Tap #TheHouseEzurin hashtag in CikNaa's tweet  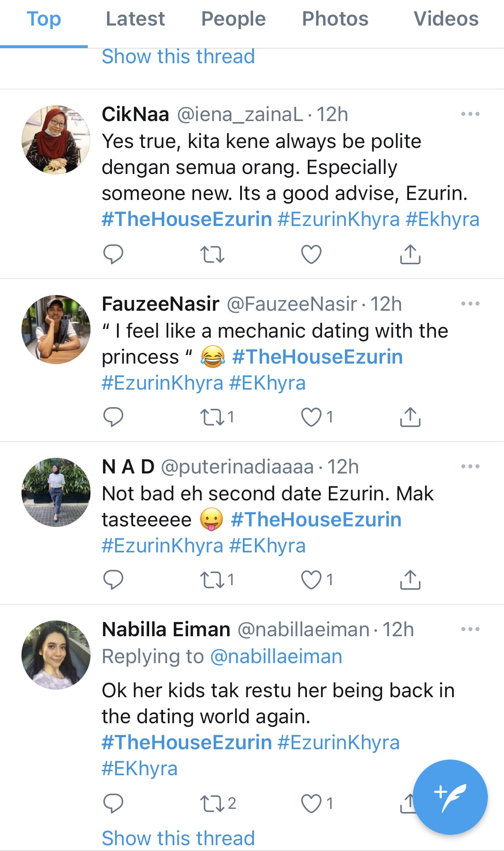pos(187,219)
